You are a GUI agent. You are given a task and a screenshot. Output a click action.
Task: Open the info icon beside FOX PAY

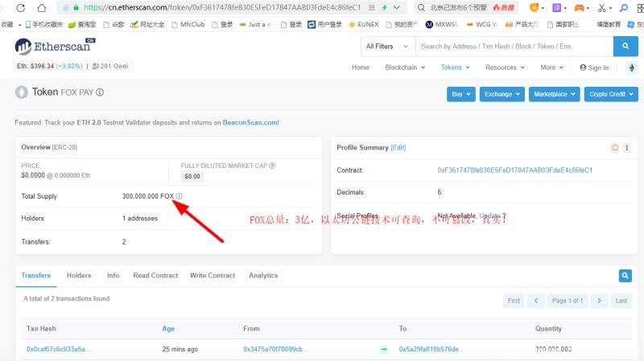pos(100,92)
